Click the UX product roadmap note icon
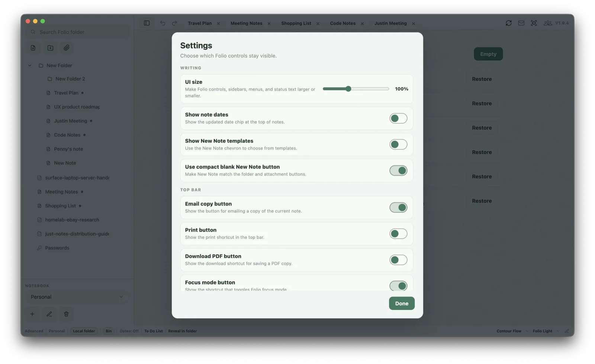 48,107
